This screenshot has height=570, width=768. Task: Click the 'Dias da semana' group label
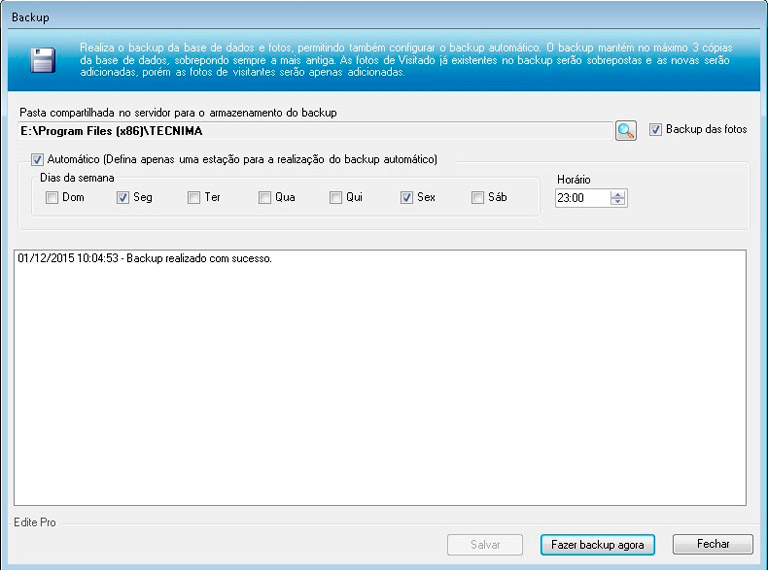[77, 178]
